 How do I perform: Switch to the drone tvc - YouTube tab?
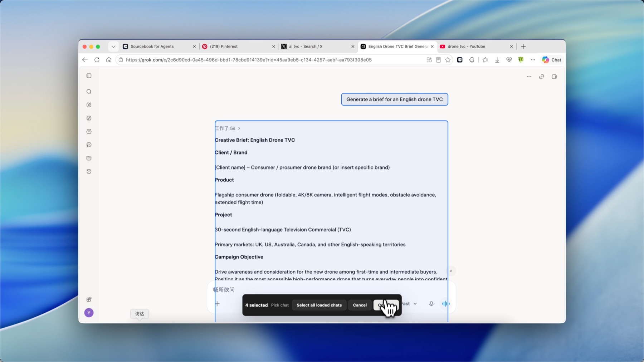coord(477,47)
